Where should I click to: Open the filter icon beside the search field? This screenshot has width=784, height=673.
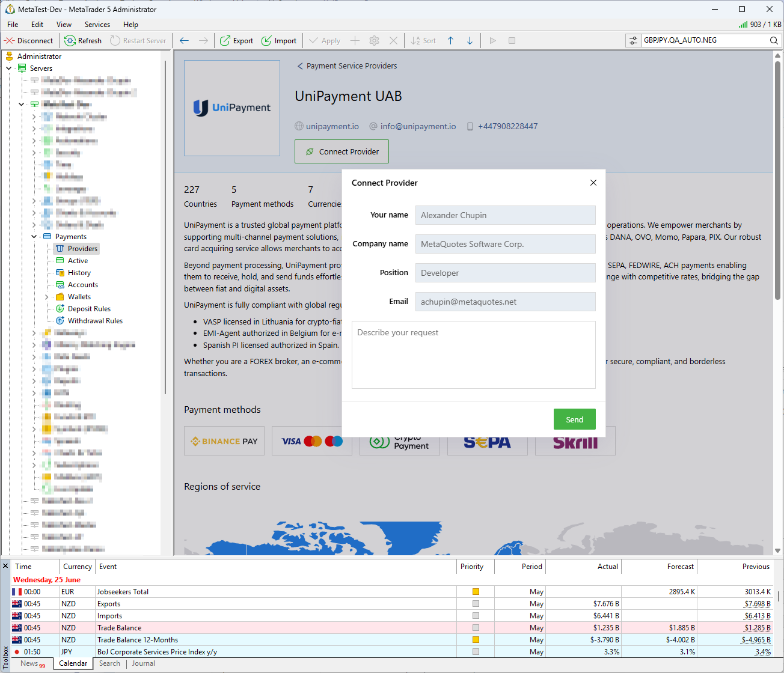coord(633,40)
